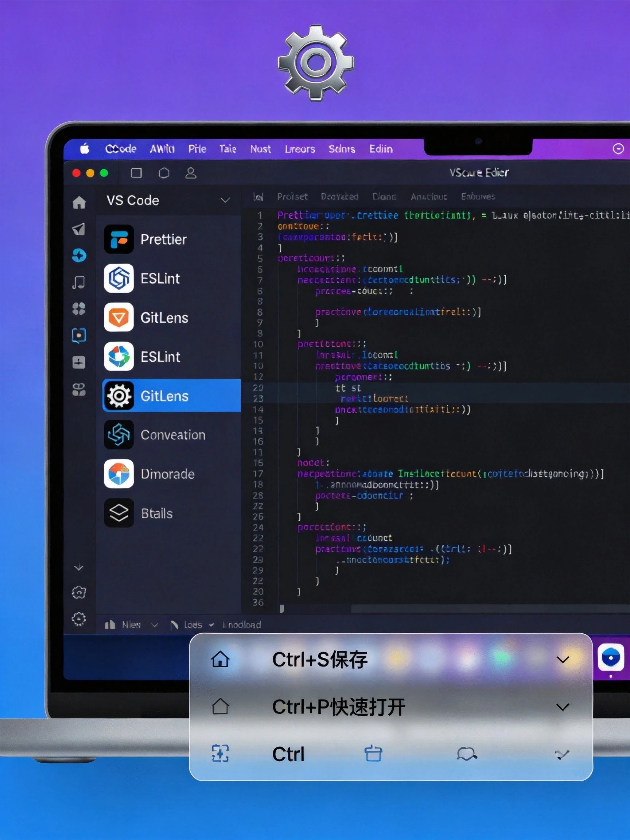
Task: Click the search bubble icon in Ctrl row
Action: [x=467, y=754]
